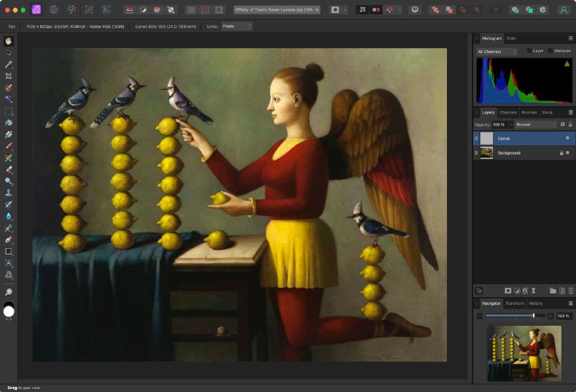
Task: Select the Crop tool in the toolbar
Action: 9,76
